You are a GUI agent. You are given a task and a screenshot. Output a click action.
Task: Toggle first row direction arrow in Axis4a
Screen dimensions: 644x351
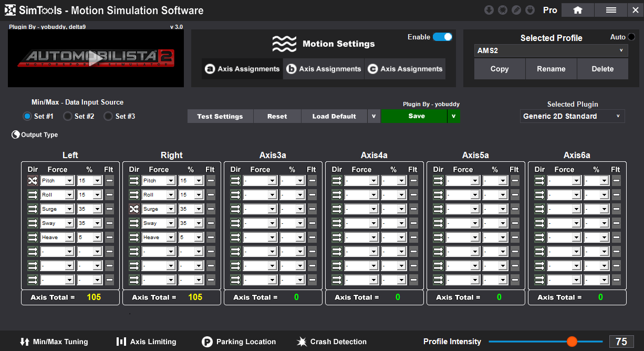click(337, 181)
